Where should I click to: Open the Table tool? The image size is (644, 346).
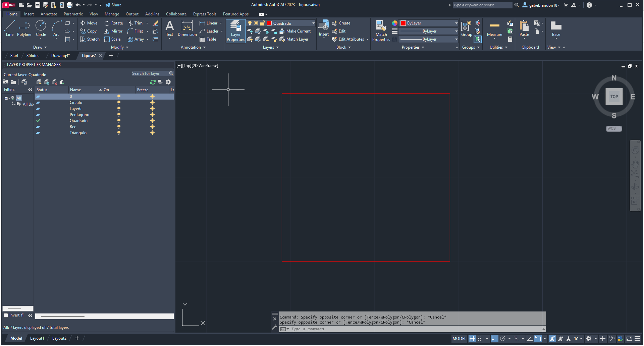point(208,39)
